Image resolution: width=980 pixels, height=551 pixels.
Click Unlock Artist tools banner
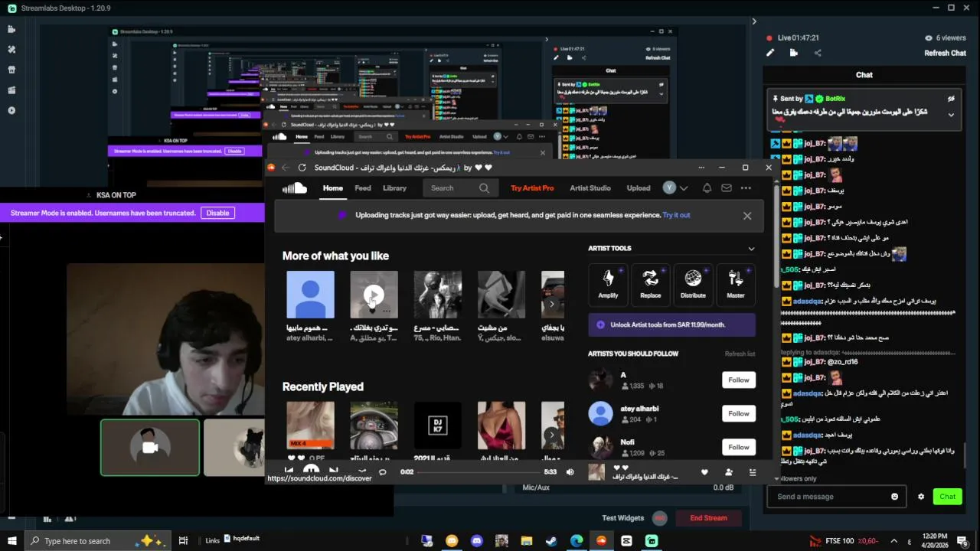(x=671, y=324)
